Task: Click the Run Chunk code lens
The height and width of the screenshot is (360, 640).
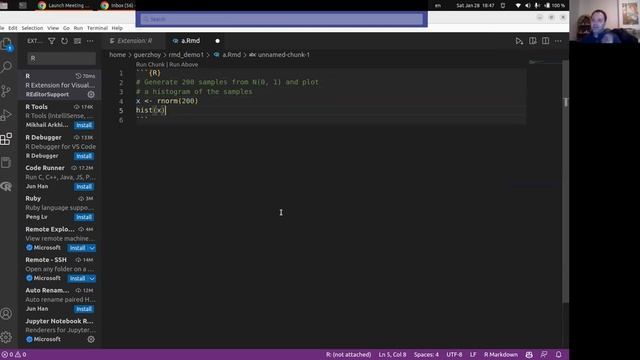Action: click(x=150, y=64)
